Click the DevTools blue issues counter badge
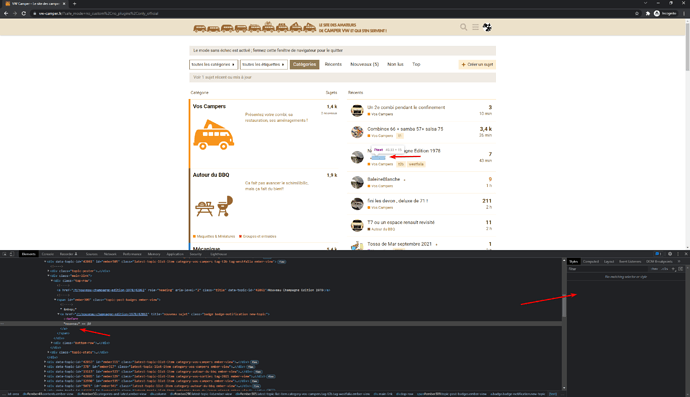 tap(658, 254)
